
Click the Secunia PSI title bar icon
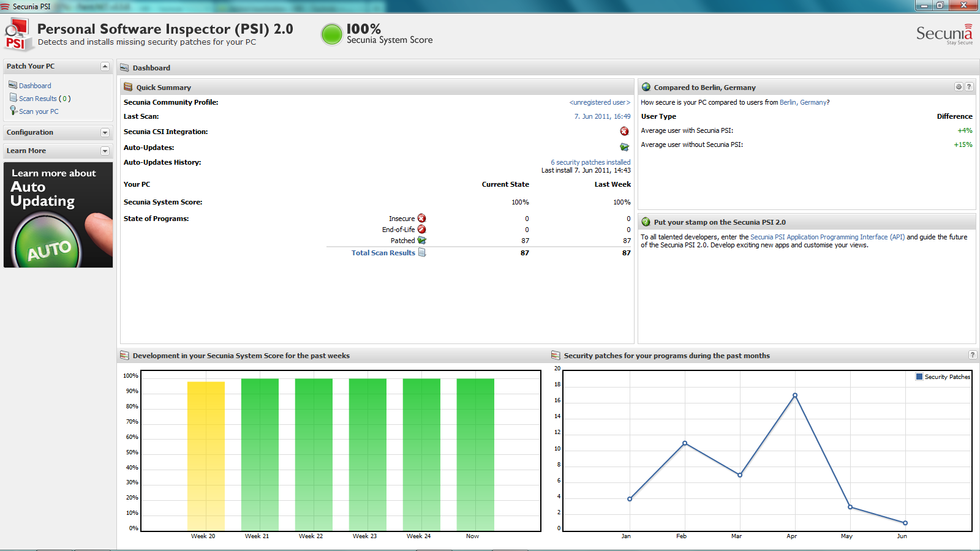coord(6,6)
